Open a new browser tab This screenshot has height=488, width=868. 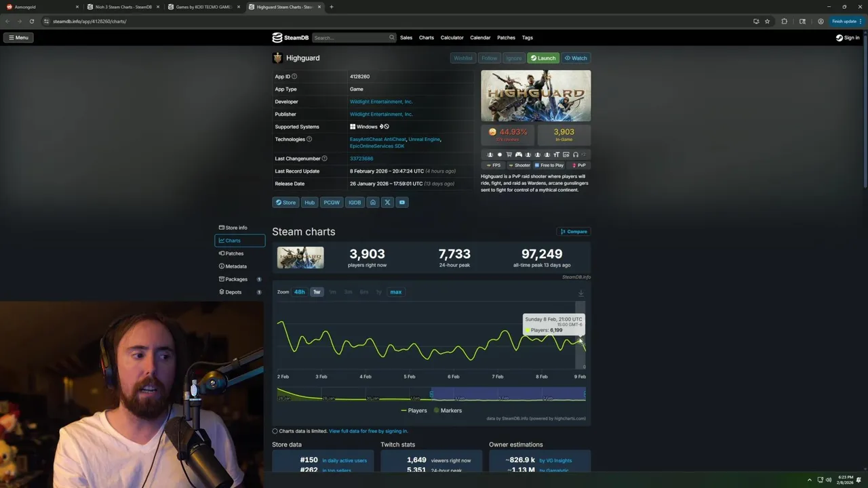tap(331, 7)
